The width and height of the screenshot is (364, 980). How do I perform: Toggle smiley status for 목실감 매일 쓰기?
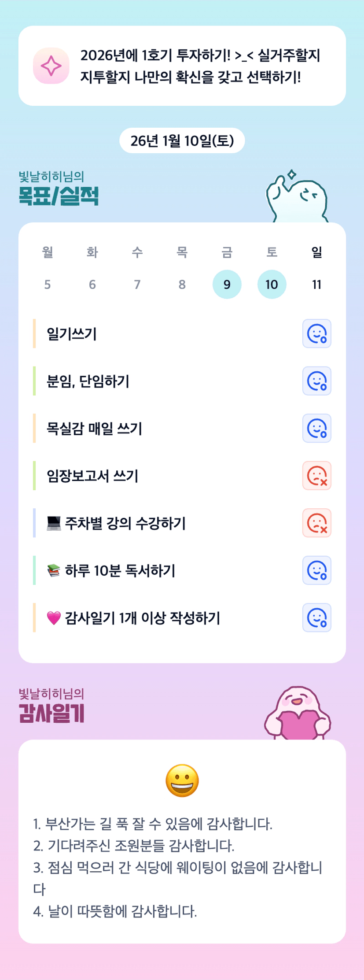click(x=316, y=428)
